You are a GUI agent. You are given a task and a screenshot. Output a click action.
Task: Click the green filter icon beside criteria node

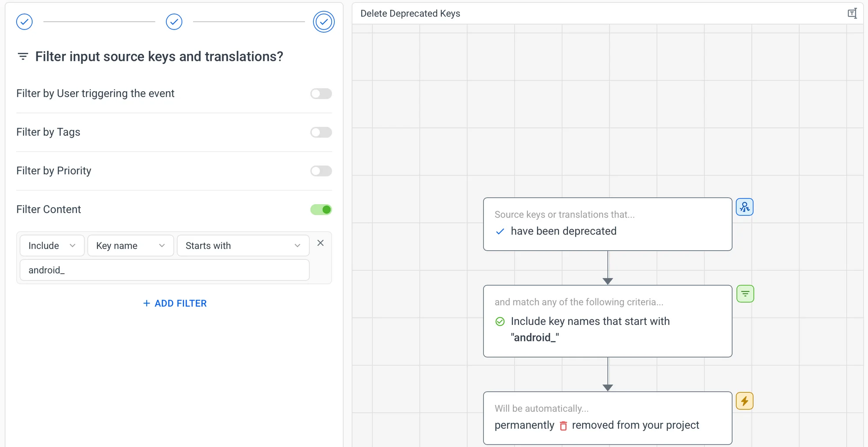point(745,294)
